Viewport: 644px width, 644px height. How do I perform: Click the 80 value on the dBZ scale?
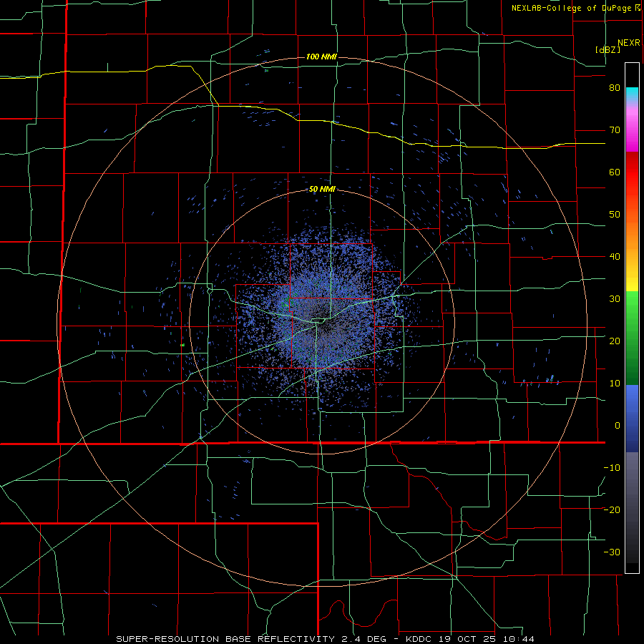pyautogui.click(x=615, y=88)
